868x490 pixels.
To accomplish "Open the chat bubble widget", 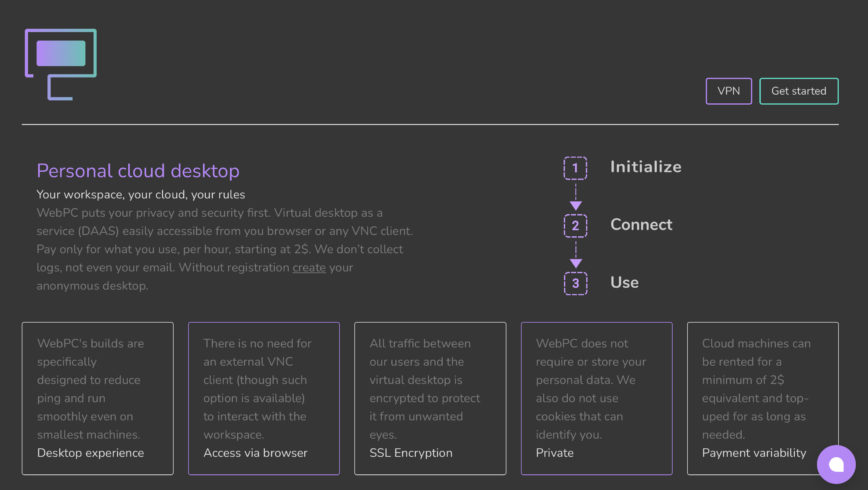I will [836, 464].
